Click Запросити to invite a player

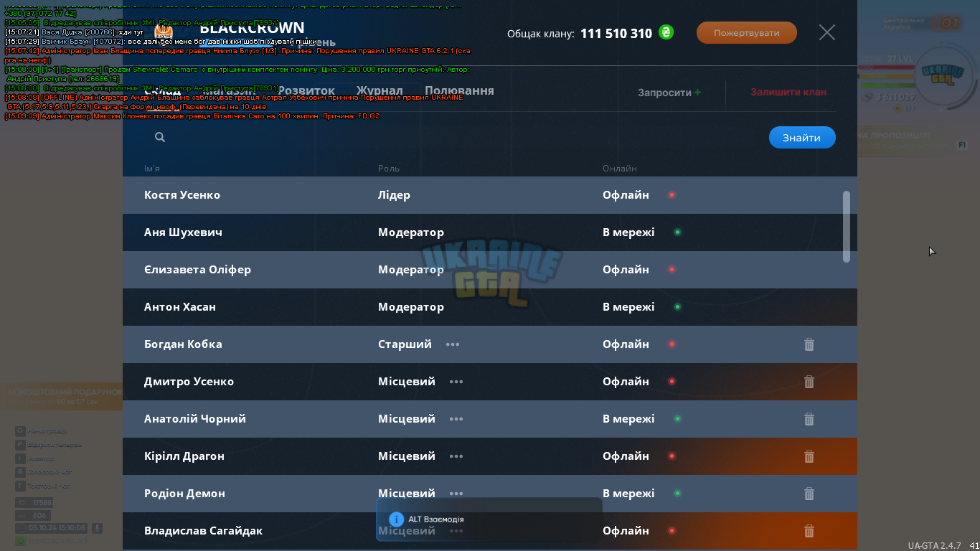click(x=665, y=93)
